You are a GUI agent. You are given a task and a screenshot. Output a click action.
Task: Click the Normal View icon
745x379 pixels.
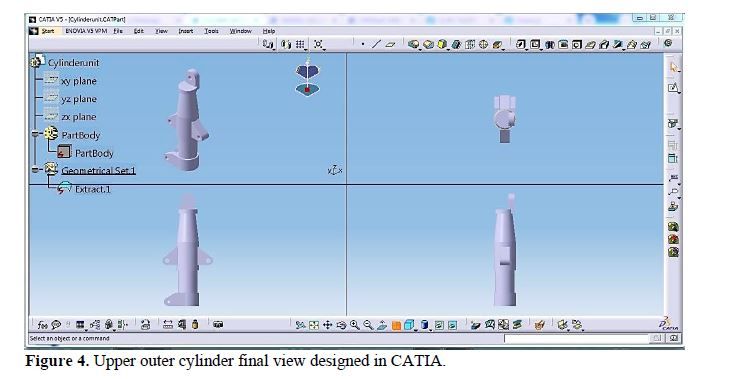382,325
